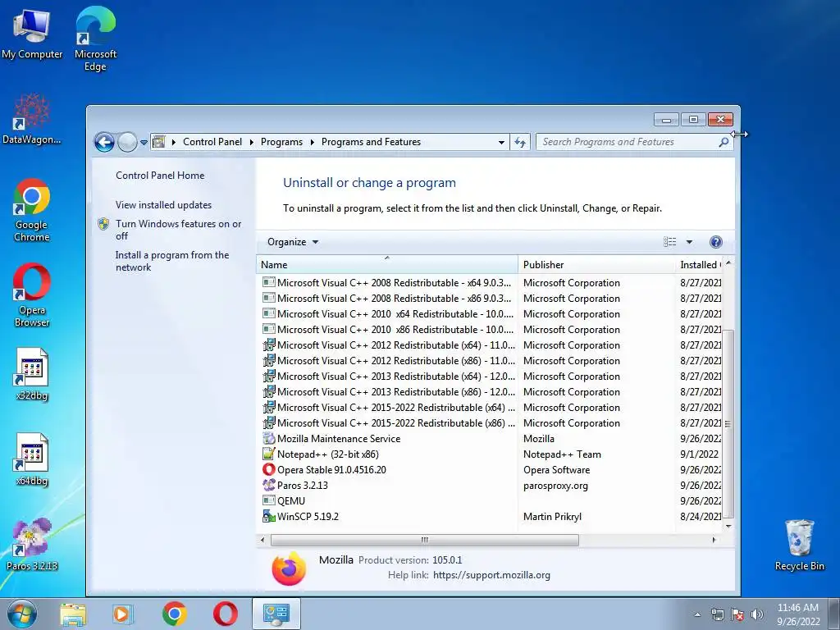Open Opera from the taskbar
The height and width of the screenshot is (630, 840).
tap(226, 614)
